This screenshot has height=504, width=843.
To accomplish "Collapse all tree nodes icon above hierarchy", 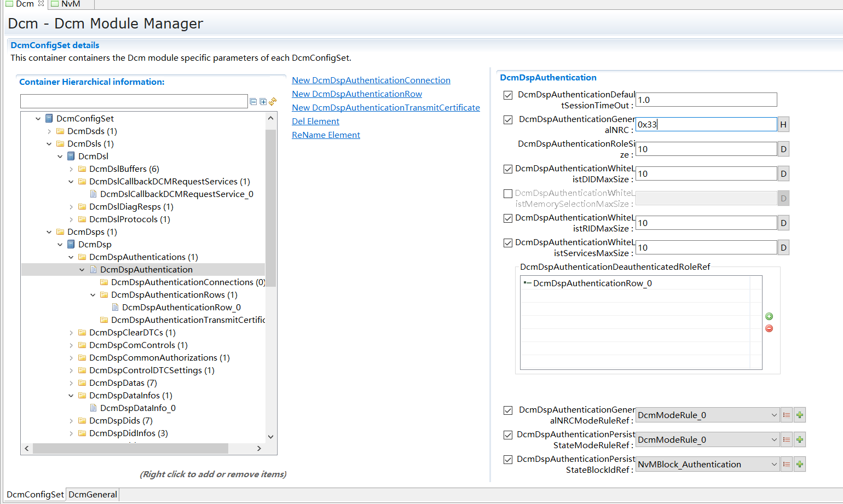I will point(253,101).
